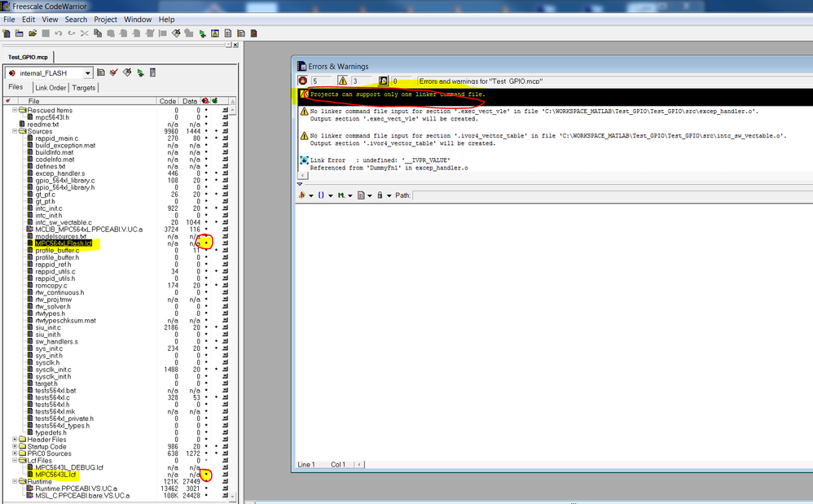Collapse the Sources folder
813x504 pixels.
[15, 131]
